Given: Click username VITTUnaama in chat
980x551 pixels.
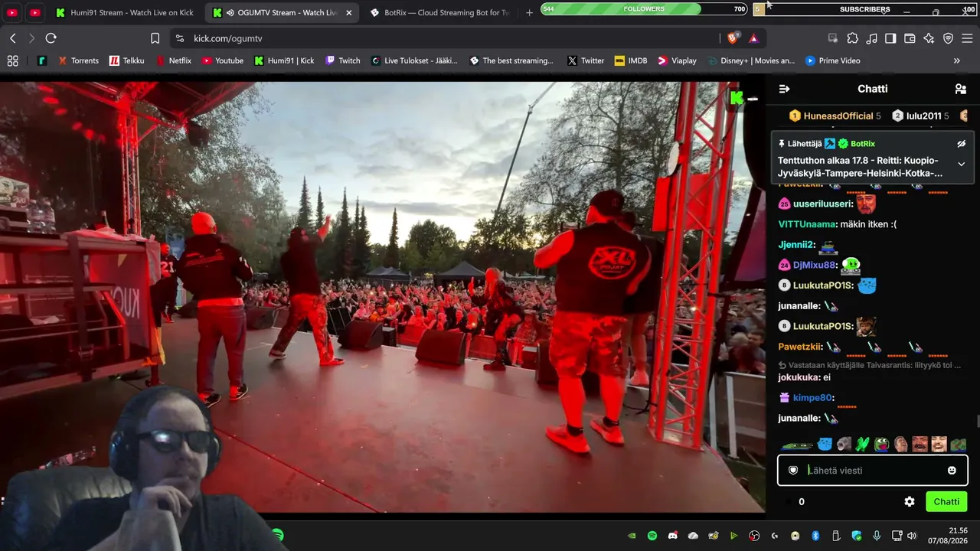Looking at the screenshot, I should 808,224.
